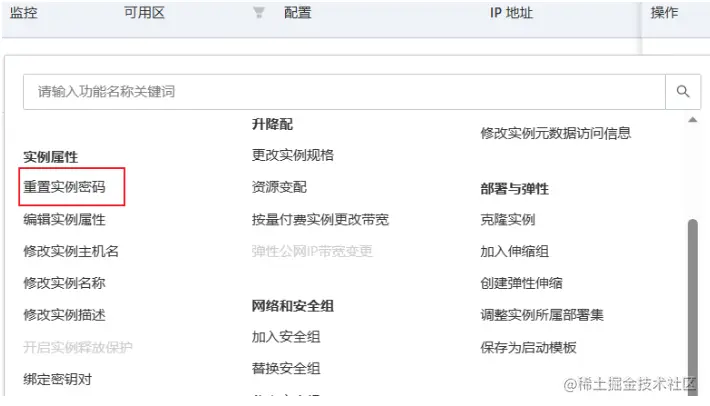The width and height of the screenshot is (710, 406).
Task: Choose 加入安全组
Action: point(286,337)
